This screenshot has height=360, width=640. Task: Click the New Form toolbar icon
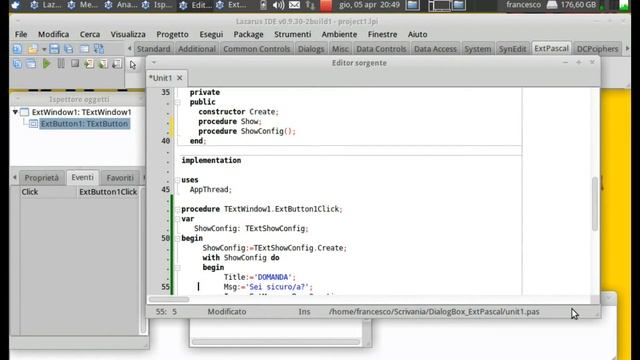[84, 49]
